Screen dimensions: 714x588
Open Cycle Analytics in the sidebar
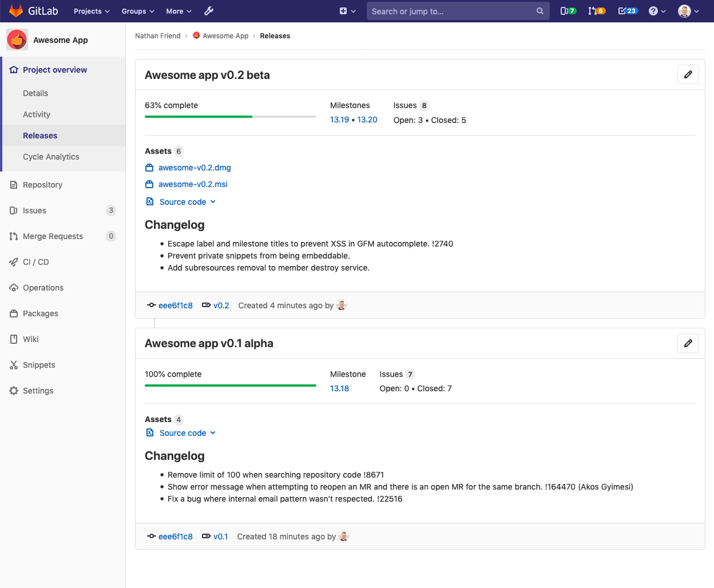(51, 157)
